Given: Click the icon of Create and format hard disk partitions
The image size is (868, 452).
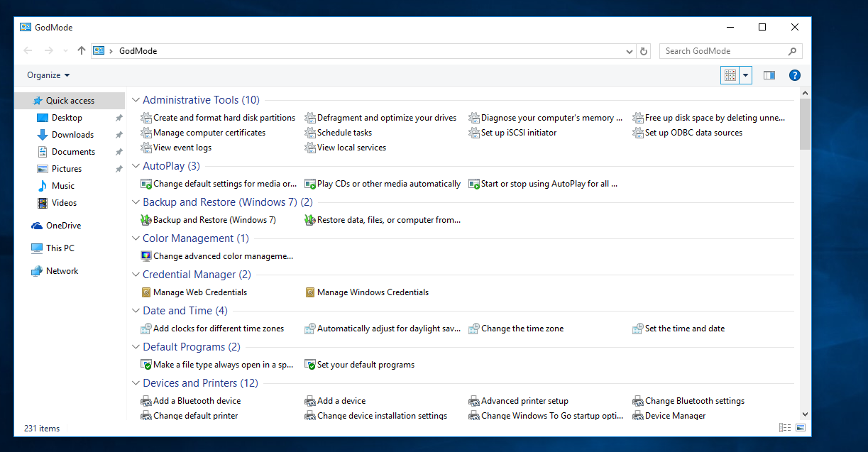Looking at the screenshot, I should (146, 118).
